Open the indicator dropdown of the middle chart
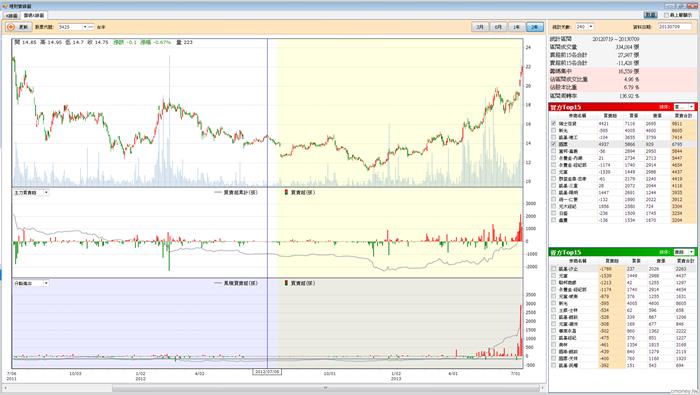This screenshot has width=700, height=395. (x=46, y=192)
